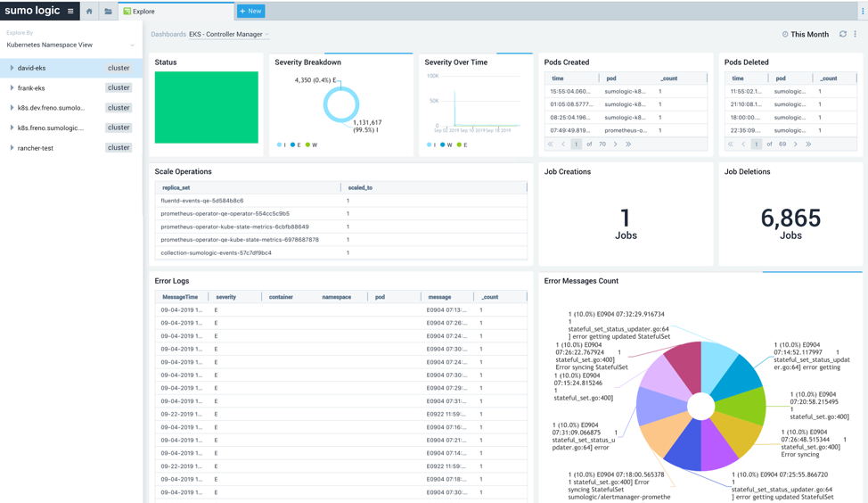This screenshot has height=503, width=868.
Task: Sort Pods Created by pod column
Action: tap(611, 78)
